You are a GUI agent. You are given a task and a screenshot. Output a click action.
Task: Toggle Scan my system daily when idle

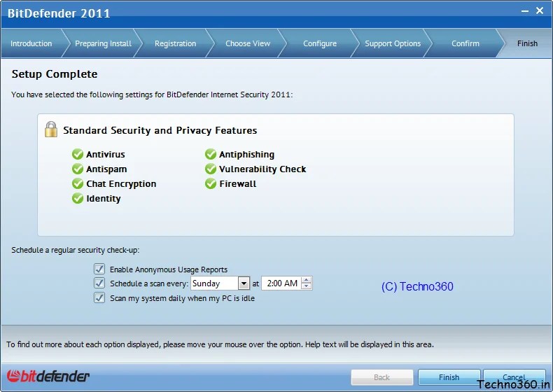[99, 297]
